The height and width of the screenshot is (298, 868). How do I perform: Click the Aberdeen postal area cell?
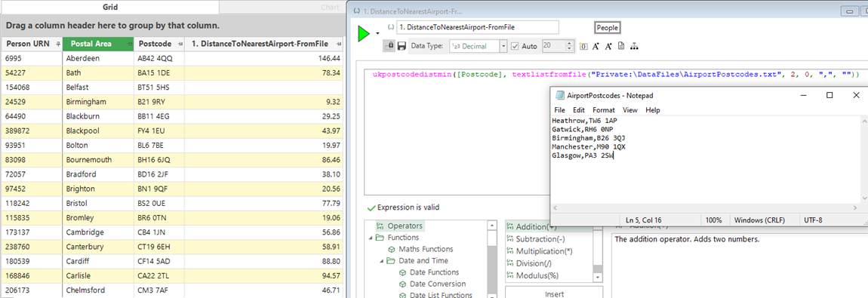pos(98,58)
